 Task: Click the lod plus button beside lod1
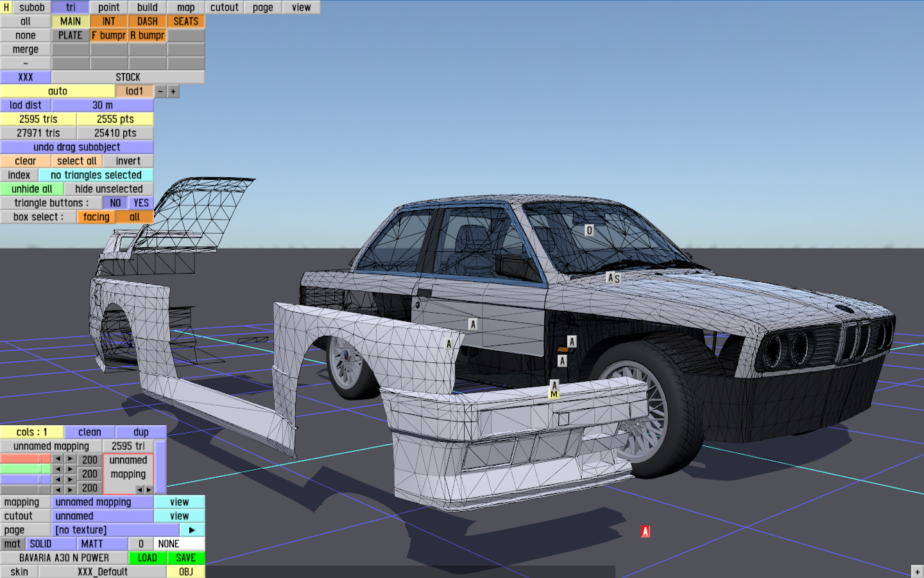click(x=173, y=91)
